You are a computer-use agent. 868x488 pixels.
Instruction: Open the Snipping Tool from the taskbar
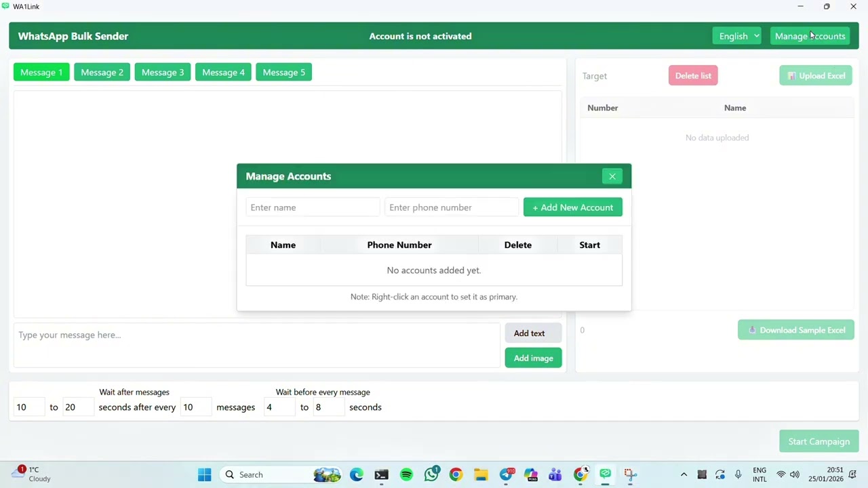click(630, 474)
